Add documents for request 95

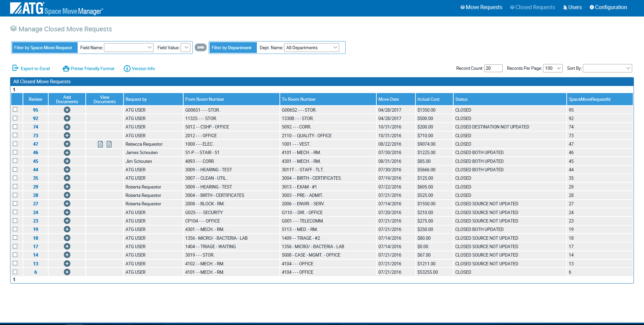[x=67, y=110]
